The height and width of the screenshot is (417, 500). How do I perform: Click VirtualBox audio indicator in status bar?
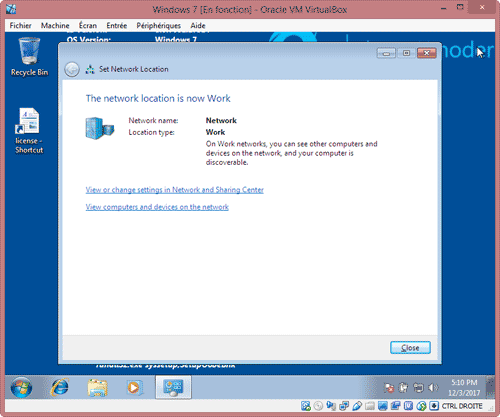(x=331, y=406)
